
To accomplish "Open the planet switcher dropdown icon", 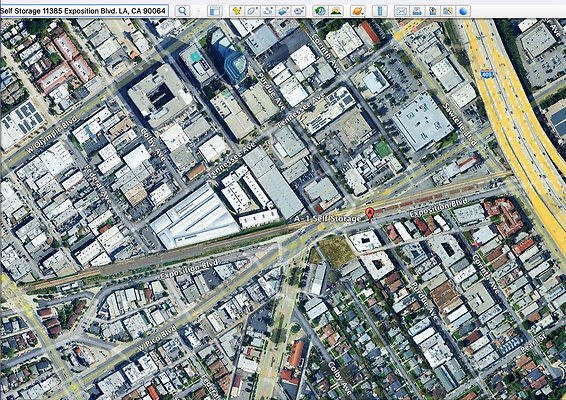I will pyautogui.click(x=358, y=11).
